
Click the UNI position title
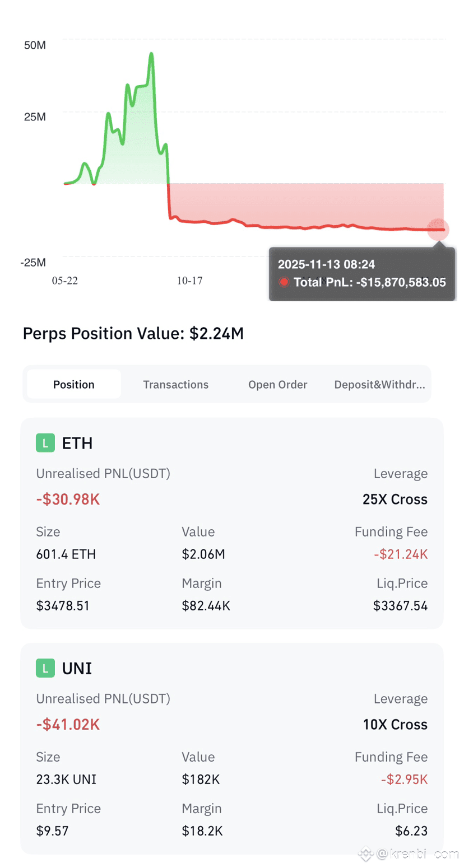coord(77,668)
